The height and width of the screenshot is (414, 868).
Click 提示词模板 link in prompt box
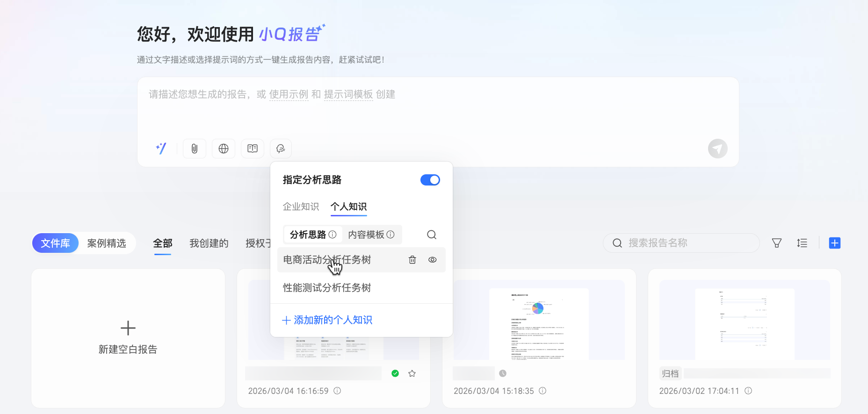coord(348,94)
